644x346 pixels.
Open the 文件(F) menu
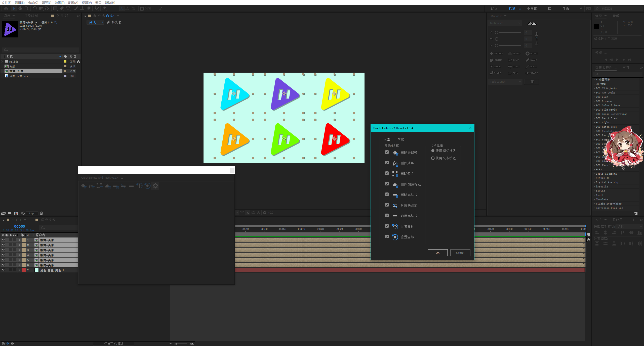7,3
